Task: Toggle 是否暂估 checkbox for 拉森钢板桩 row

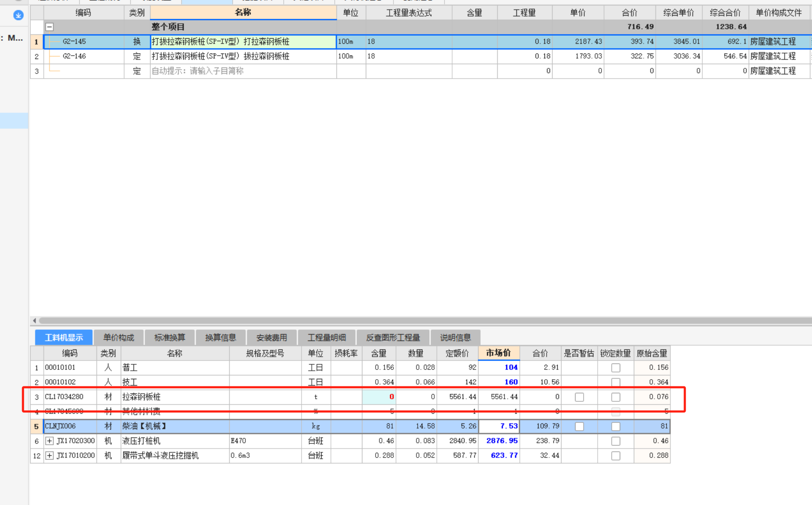Action: (x=579, y=397)
